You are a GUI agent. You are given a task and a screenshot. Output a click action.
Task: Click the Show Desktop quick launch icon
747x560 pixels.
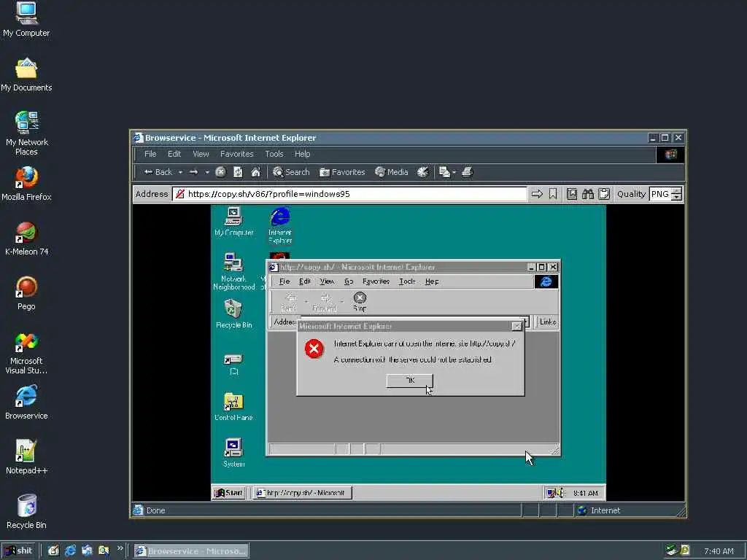pyautogui.click(x=53, y=551)
